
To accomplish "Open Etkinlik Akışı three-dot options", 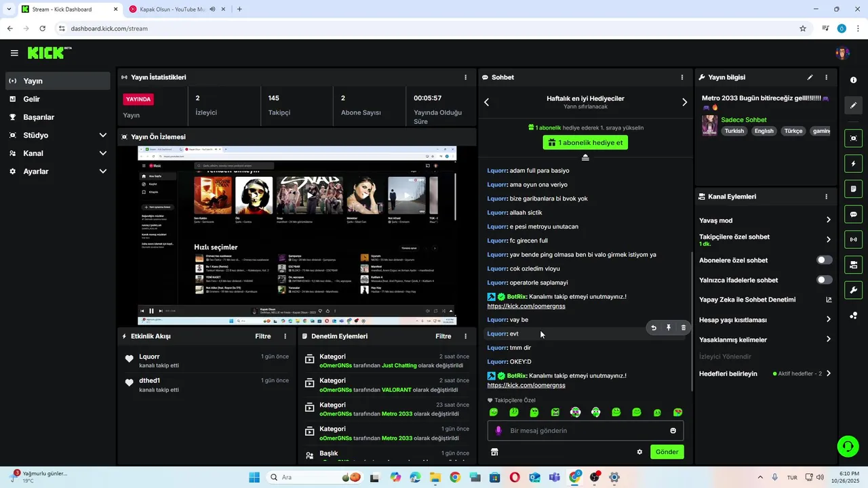I will (285, 336).
